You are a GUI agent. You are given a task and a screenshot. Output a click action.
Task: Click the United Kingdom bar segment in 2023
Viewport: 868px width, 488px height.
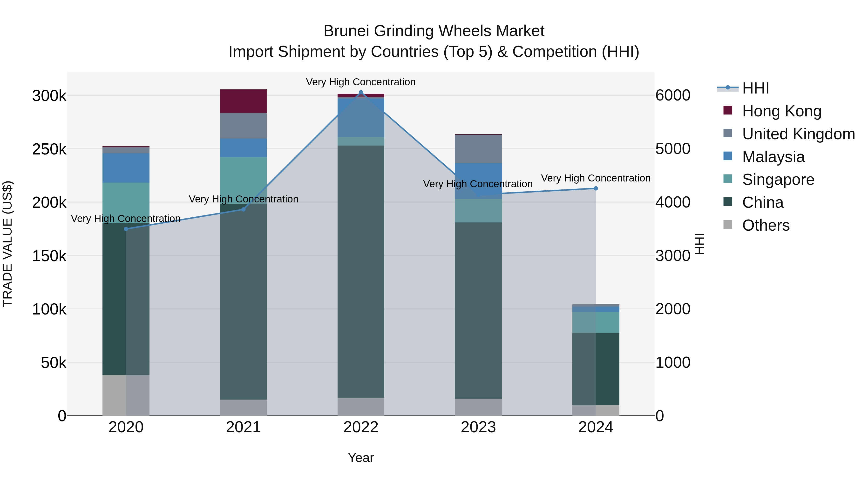point(478,149)
